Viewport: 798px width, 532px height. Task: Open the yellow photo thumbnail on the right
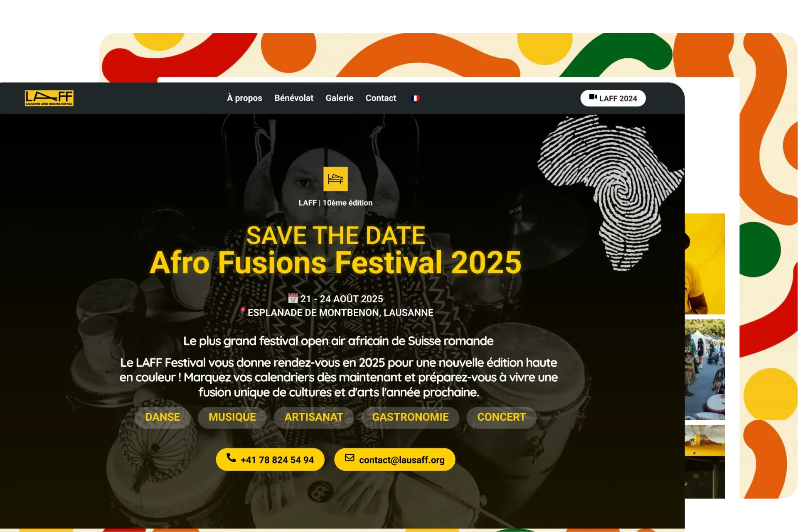coord(704,264)
